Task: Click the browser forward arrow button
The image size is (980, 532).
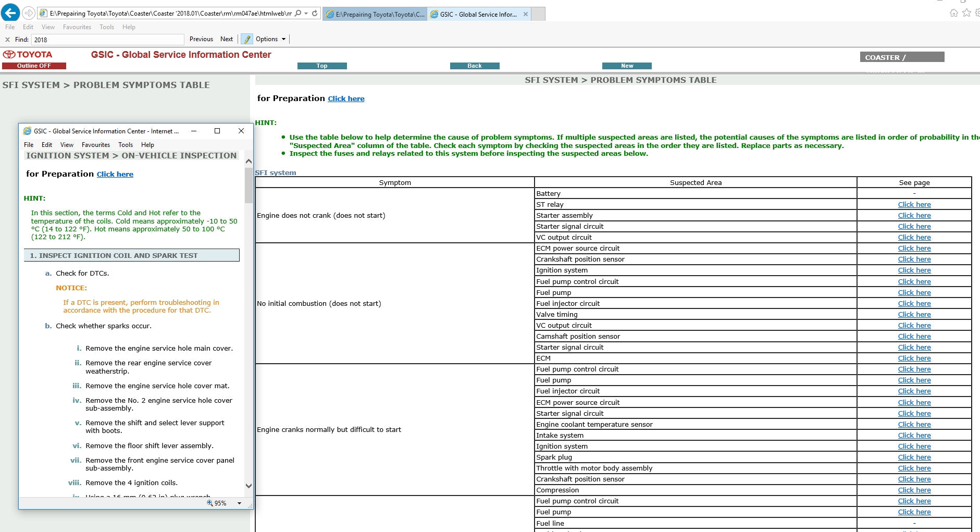Action: (29, 13)
